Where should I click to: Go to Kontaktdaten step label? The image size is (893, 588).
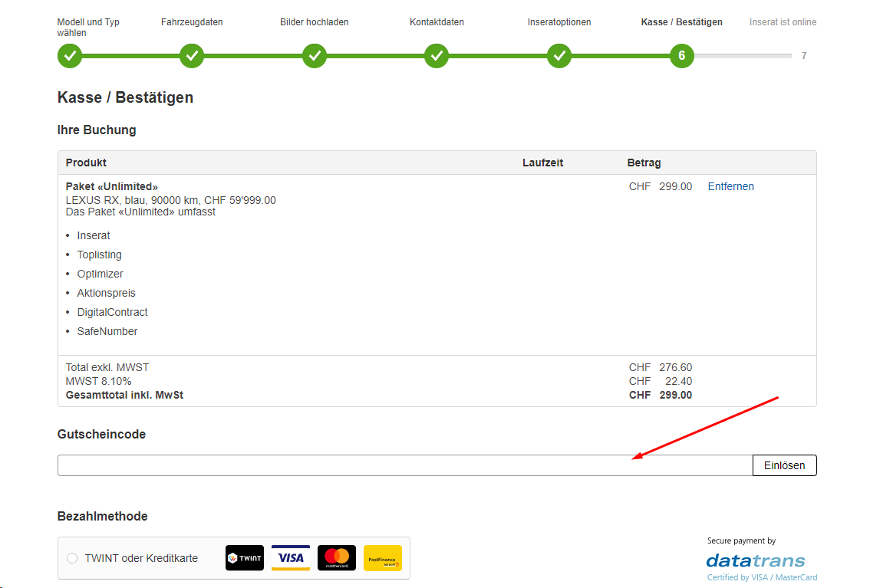click(437, 22)
